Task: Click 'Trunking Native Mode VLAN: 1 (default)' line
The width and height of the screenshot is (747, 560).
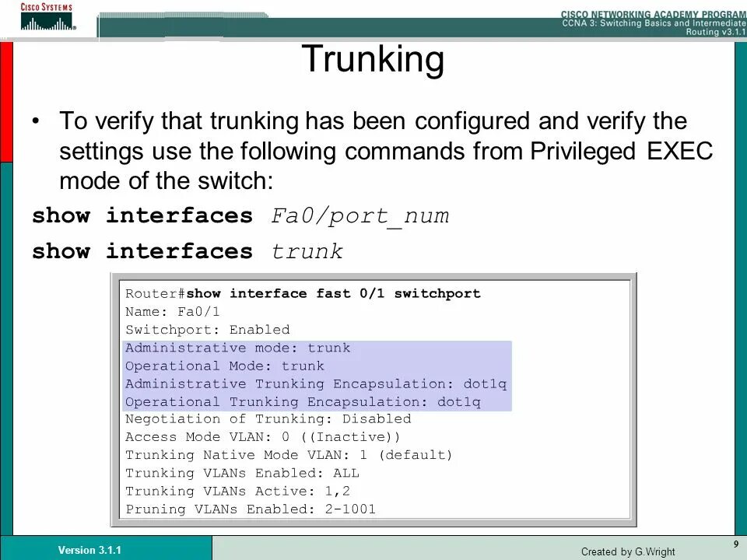Action: [289, 455]
